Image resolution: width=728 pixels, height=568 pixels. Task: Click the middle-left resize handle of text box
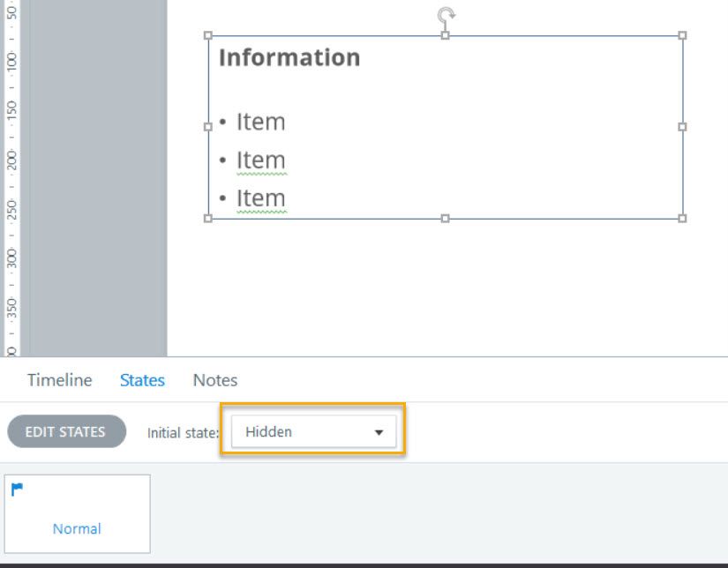(208, 127)
